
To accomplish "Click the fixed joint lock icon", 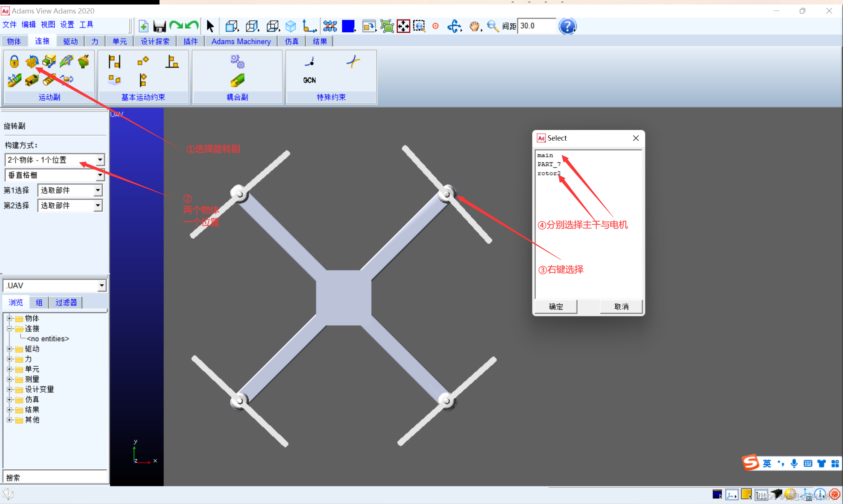I will click(14, 61).
